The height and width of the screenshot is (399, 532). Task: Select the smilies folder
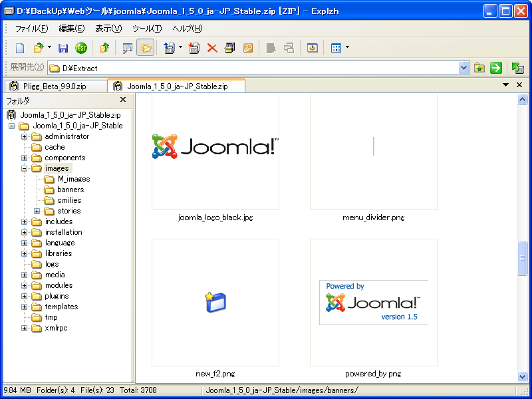69,200
